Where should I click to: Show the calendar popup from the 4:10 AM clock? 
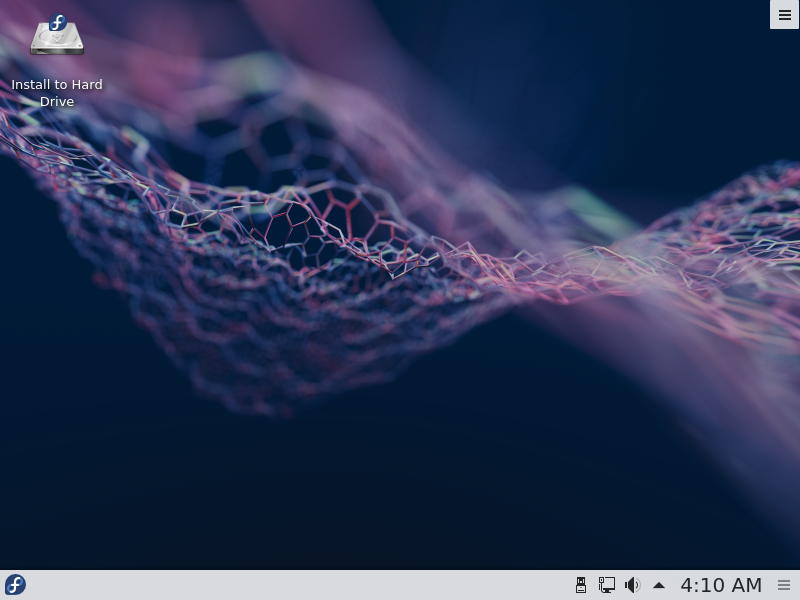click(721, 585)
